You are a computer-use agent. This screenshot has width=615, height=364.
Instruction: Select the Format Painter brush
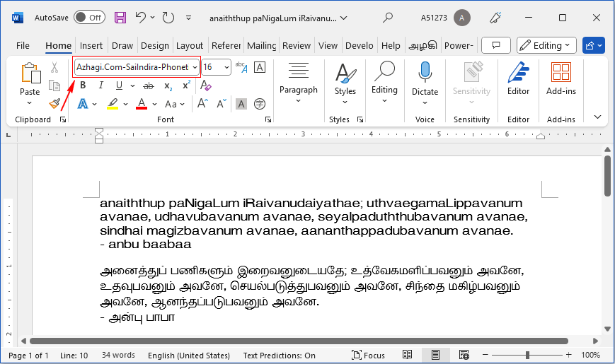click(54, 103)
